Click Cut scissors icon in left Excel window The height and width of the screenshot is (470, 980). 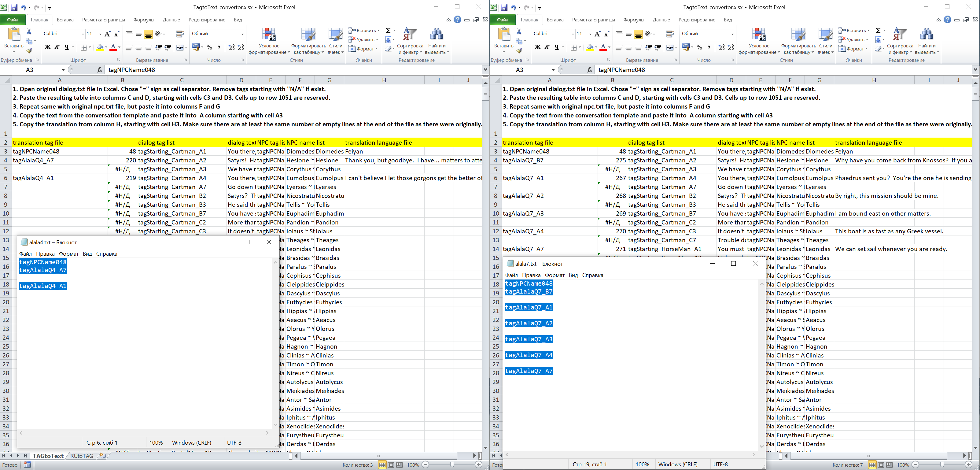(x=29, y=31)
